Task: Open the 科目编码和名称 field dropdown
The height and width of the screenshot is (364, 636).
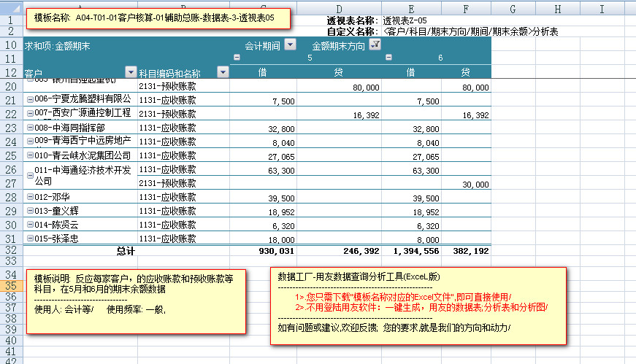Action: coord(223,72)
